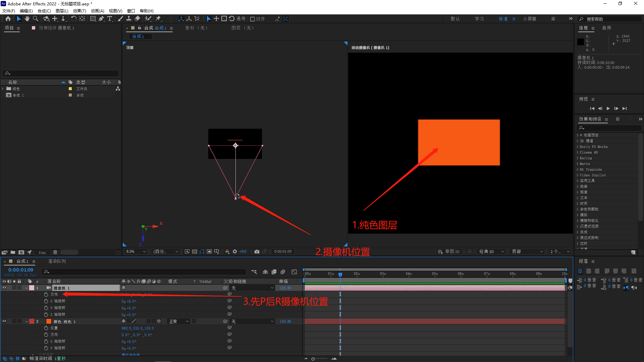Select the Hand tool

coord(27,19)
